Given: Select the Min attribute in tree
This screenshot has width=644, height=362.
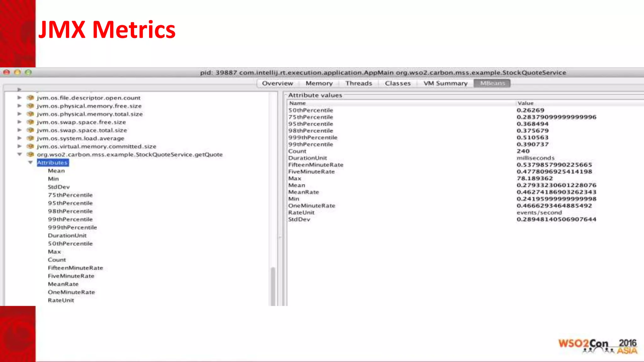Looking at the screenshot, I should coord(53,179).
